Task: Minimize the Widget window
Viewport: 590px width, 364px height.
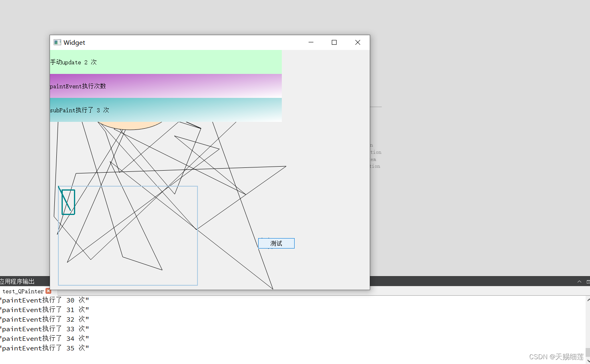Action: (x=311, y=42)
